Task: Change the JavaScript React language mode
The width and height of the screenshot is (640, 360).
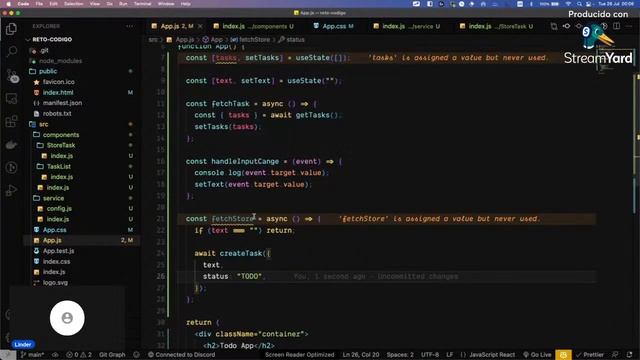Action: (487, 355)
